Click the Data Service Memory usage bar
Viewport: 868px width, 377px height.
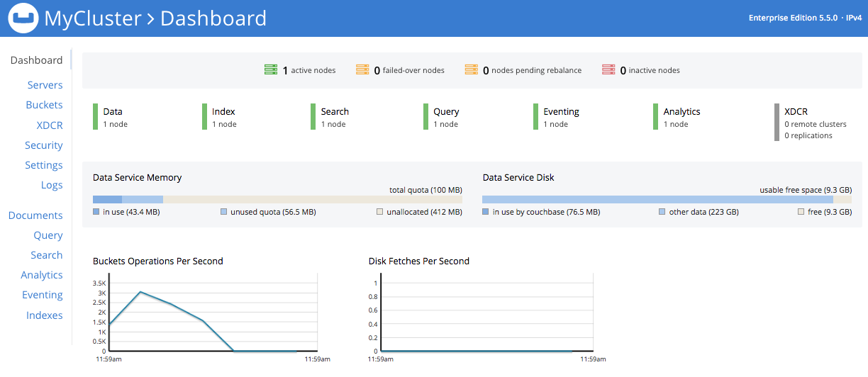(277, 200)
